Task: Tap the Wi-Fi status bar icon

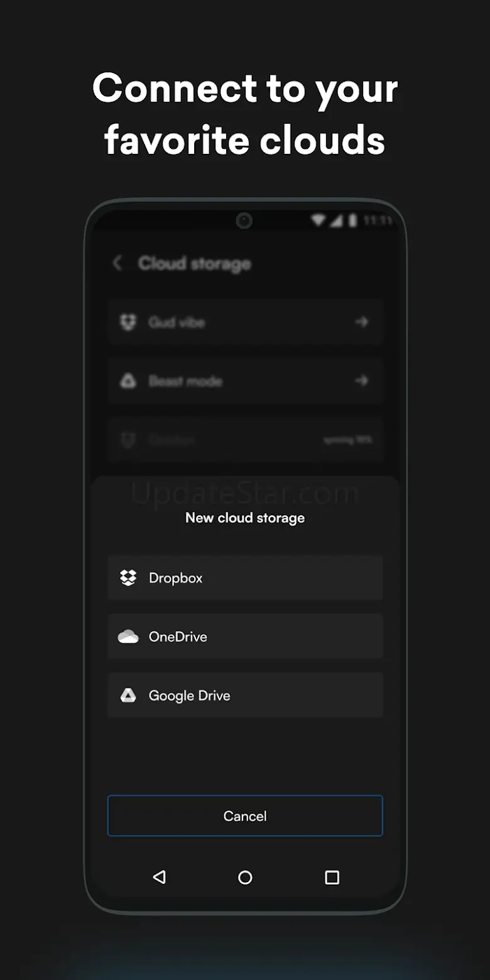Action: [x=318, y=220]
